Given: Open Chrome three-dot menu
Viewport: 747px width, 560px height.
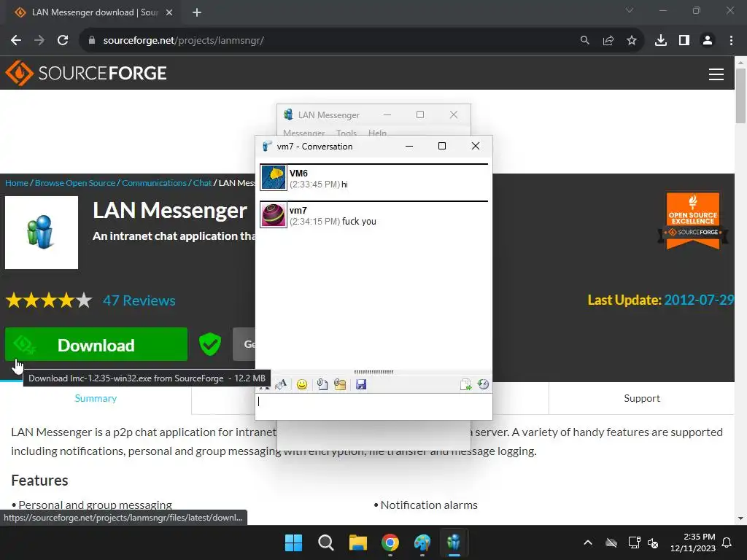Looking at the screenshot, I should tap(731, 41).
